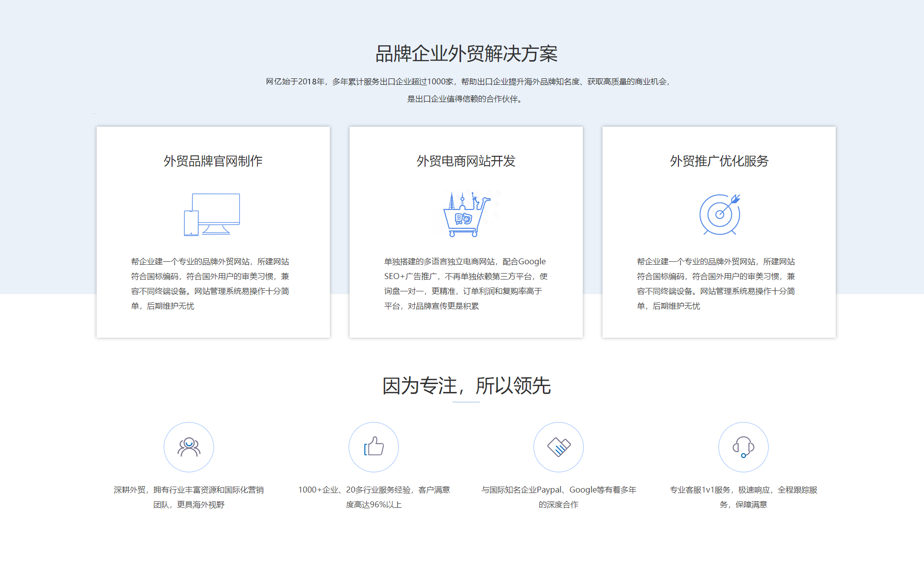Select the thumbs-up circle icon

point(374,447)
